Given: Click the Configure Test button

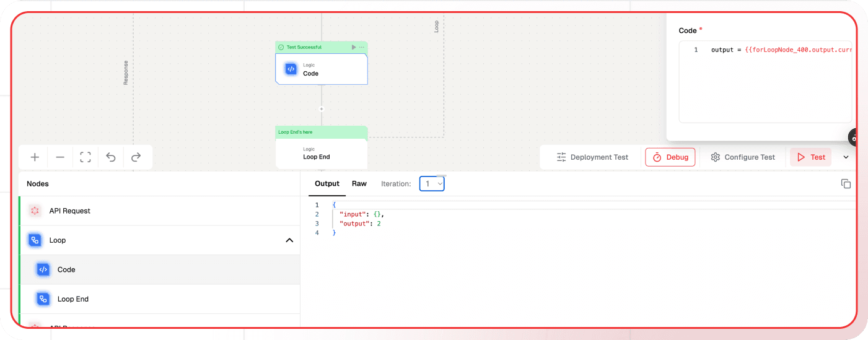Looking at the screenshot, I should click(x=743, y=157).
